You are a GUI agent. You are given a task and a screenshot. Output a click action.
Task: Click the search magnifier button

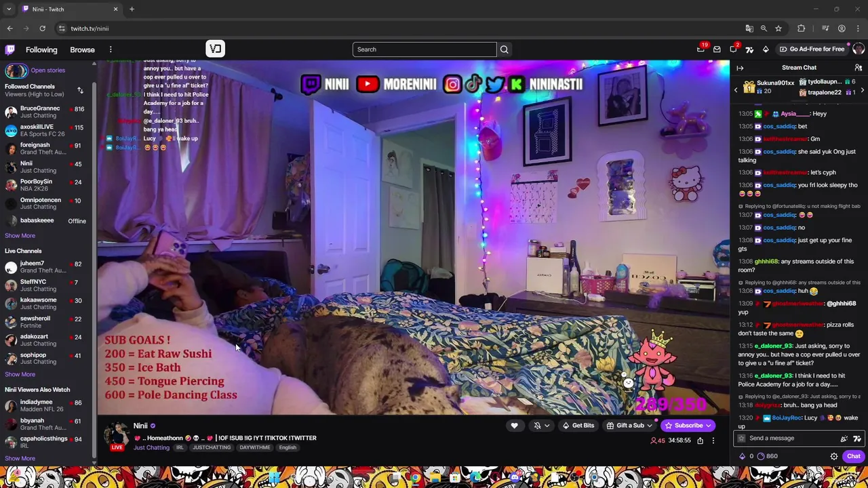click(x=504, y=49)
